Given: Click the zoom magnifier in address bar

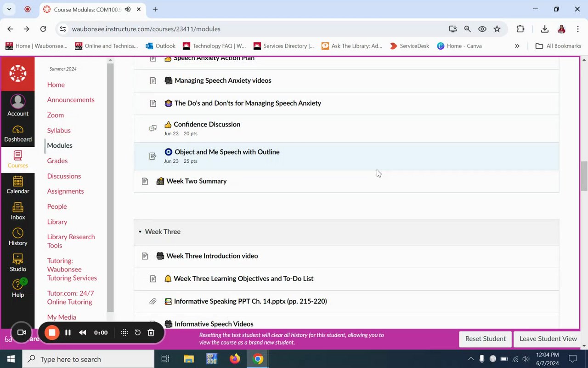Looking at the screenshot, I should click(468, 29).
